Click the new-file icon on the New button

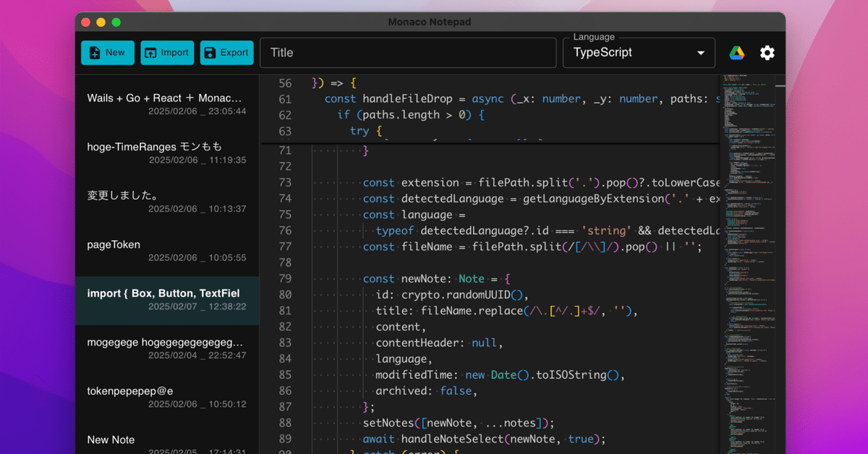95,52
